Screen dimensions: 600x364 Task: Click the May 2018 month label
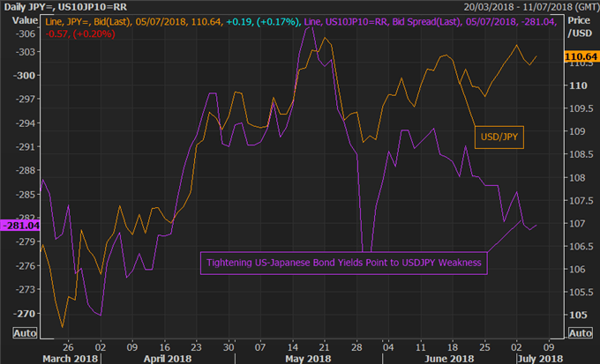[308, 359]
